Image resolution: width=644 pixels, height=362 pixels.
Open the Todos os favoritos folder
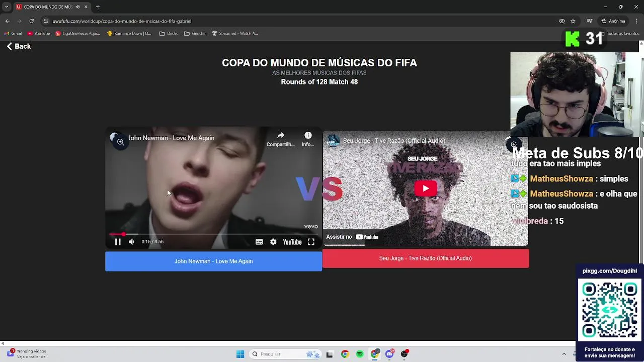click(x=619, y=34)
